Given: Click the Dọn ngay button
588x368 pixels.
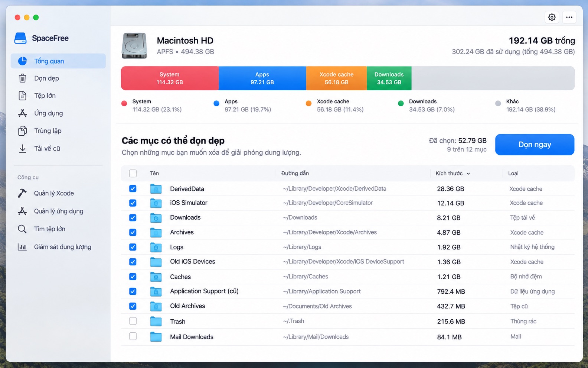Looking at the screenshot, I should pyautogui.click(x=535, y=145).
